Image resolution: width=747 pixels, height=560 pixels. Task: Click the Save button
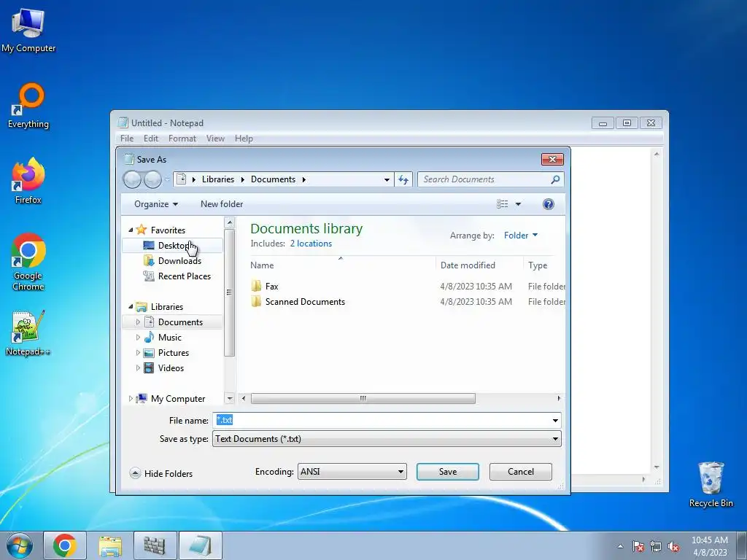447,472
